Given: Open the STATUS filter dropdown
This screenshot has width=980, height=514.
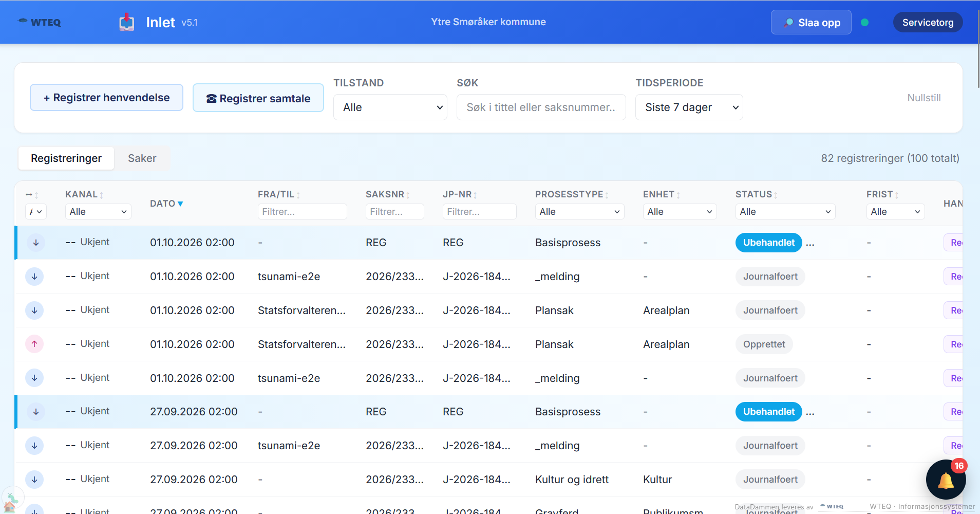Looking at the screenshot, I should tap(785, 211).
